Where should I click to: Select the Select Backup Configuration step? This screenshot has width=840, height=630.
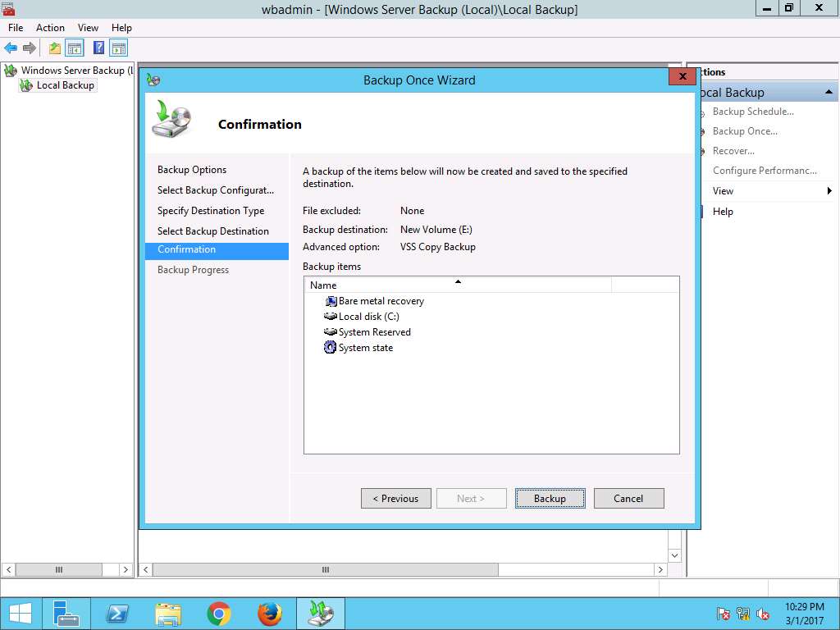(216, 190)
